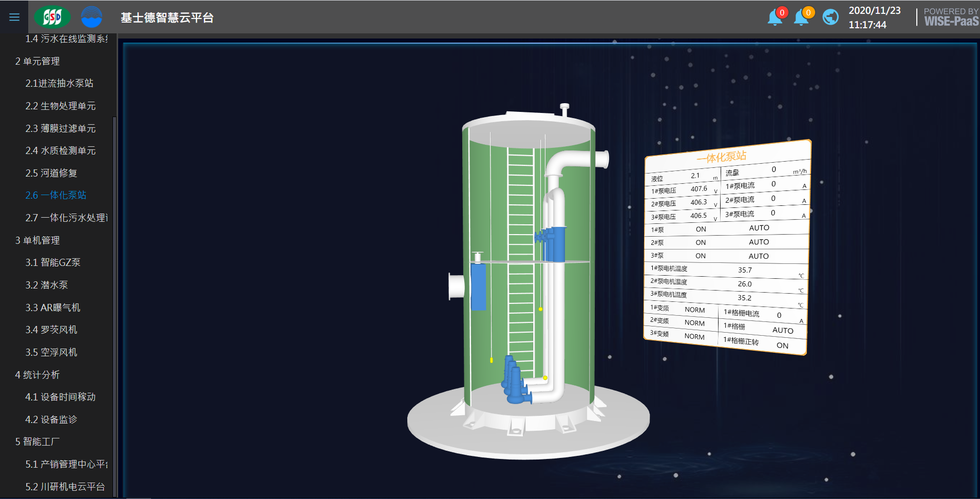The width and height of the screenshot is (980, 499).
Task: Open 4.2 设备监诊 page
Action: pos(51,419)
